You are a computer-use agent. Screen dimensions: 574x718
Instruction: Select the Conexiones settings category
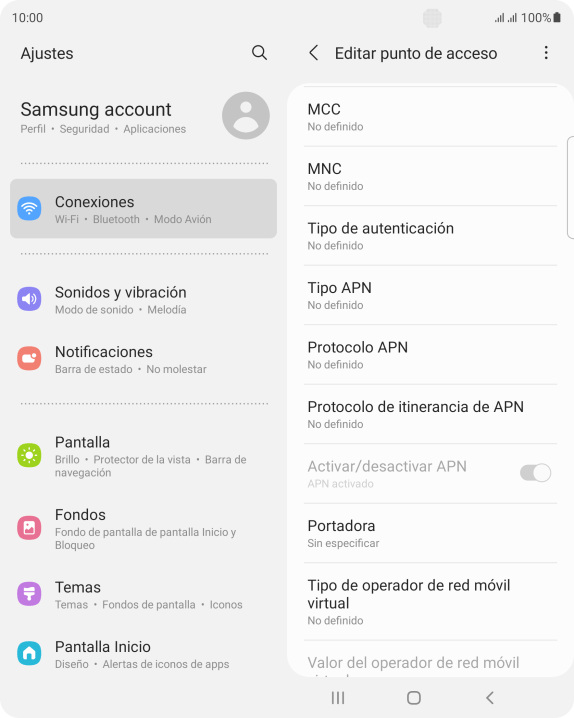[x=143, y=209]
